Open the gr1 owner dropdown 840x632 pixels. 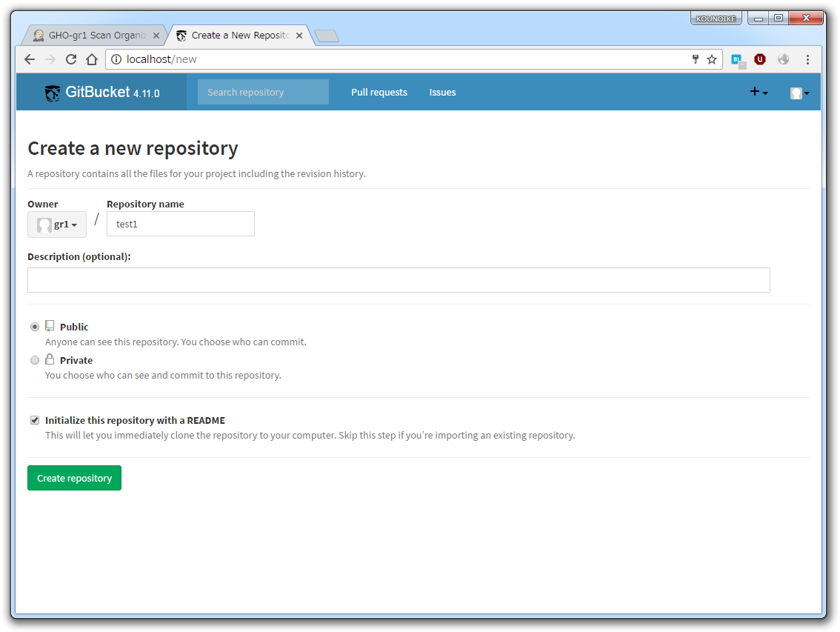pyautogui.click(x=56, y=224)
